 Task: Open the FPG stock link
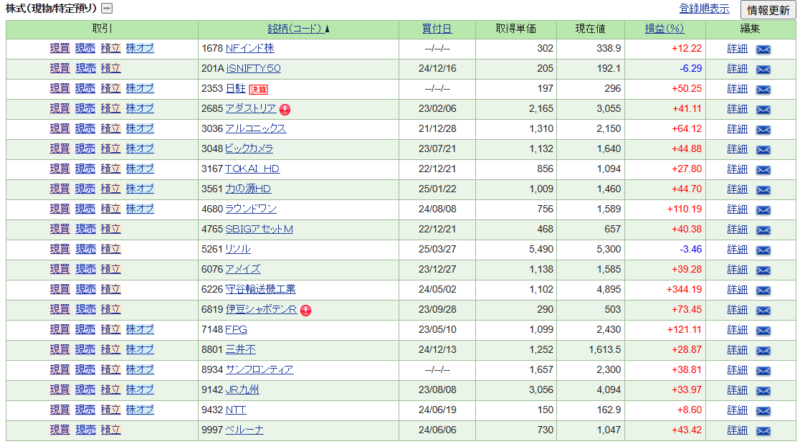236,329
